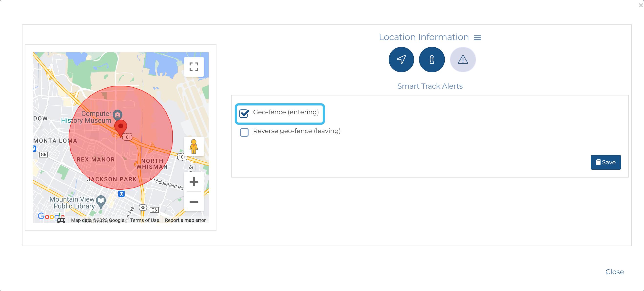Open the Terms of Use link
This screenshot has width=644, height=291.
pyautogui.click(x=144, y=220)
